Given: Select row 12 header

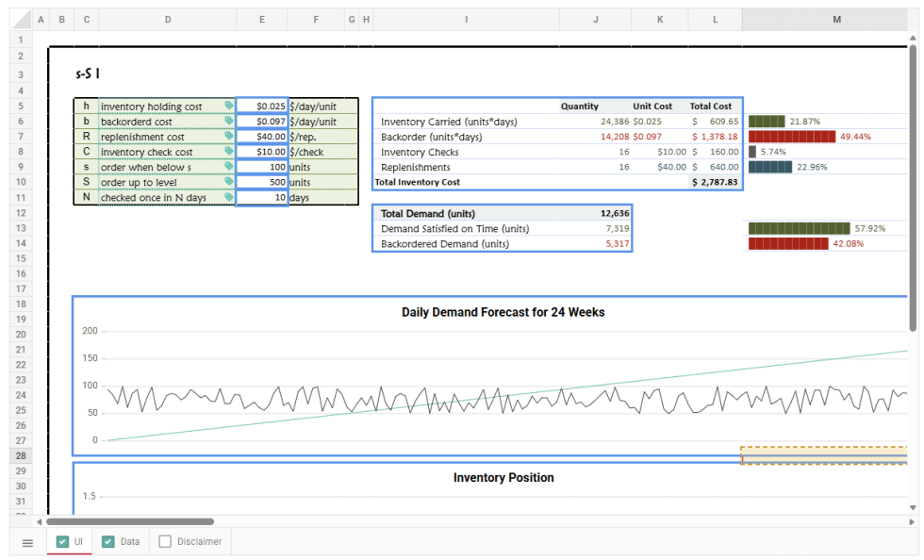Looking at the screenshot, I should 21,213.
